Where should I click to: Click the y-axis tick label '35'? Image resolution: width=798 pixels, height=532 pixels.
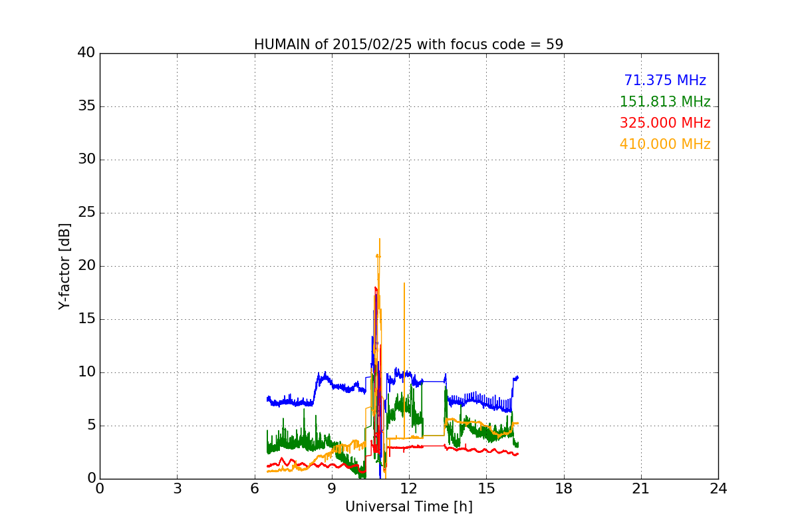(86, 106)
